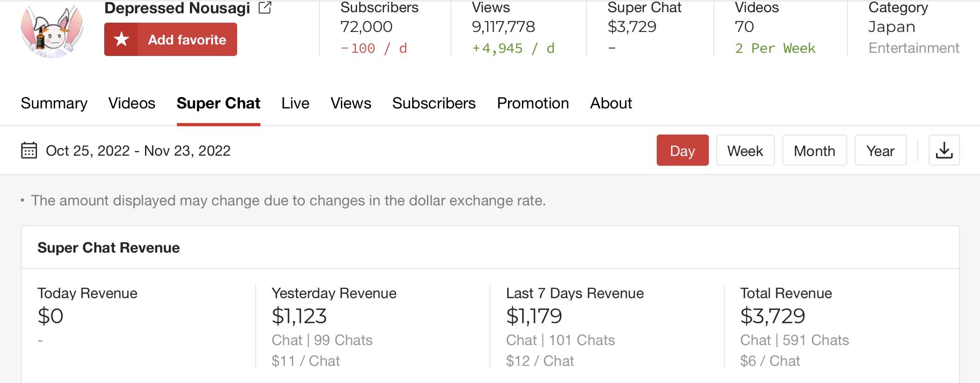Open the Promotion tab
This screenshot has height=383, width=980.
tap(533, 103)
